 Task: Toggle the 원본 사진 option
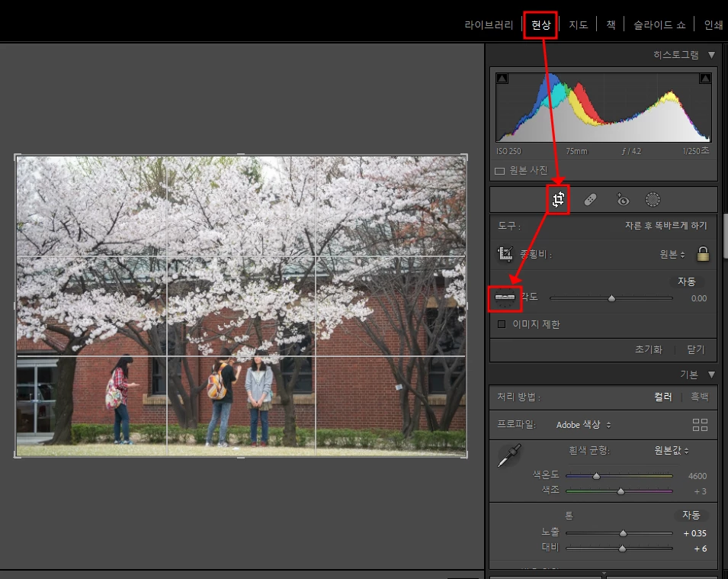[x=499, y=171]
